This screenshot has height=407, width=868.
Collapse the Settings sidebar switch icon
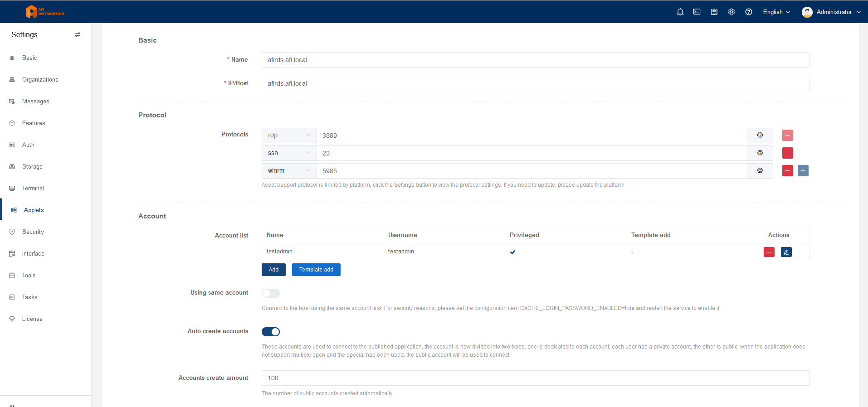click(x=78, y=34)
